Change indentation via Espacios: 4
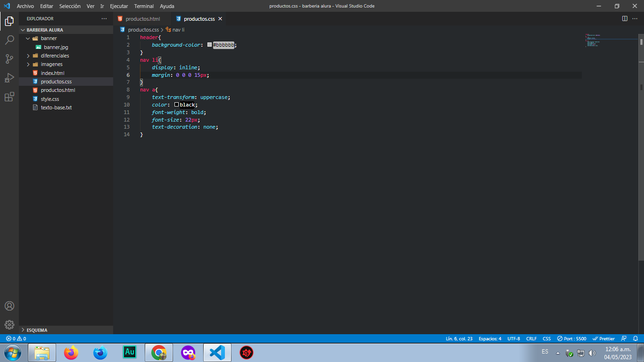Screen dimensions: 644x362 [x=490, y=338]
